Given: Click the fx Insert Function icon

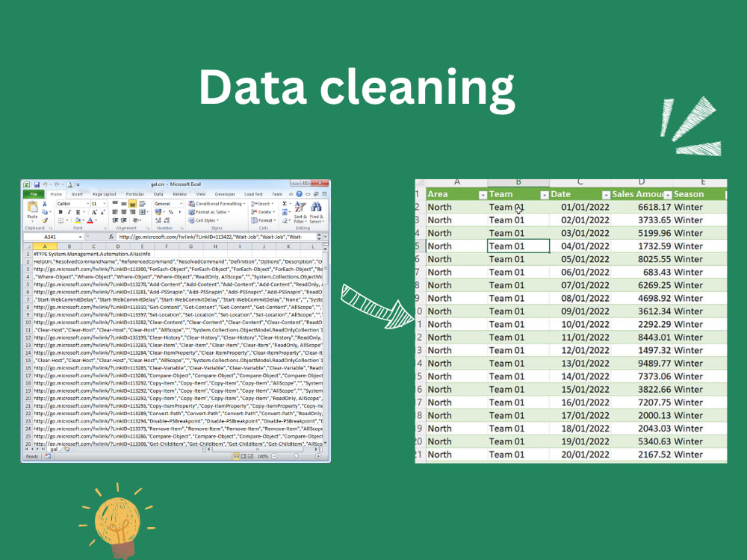Looking at the screenshot, I should coord(111,237).
